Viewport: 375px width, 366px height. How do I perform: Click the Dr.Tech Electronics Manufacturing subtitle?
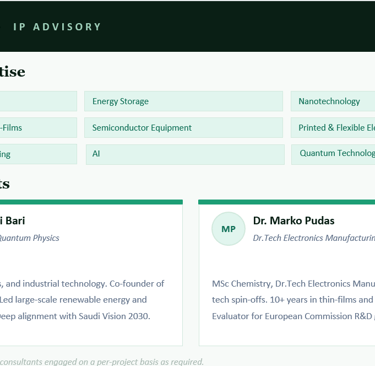pyautogui.click(x=314, y=238)
